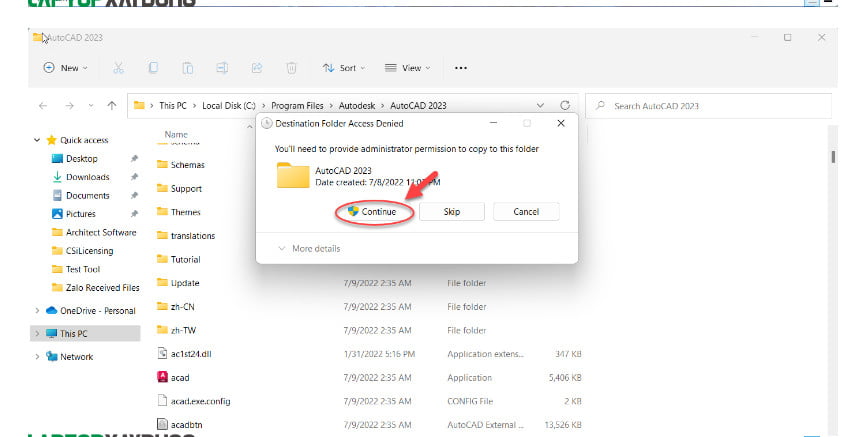Viewport: 842px width, 437px height.
Task: Click the Copy icon in toolbar
Action: click(153, 68)
